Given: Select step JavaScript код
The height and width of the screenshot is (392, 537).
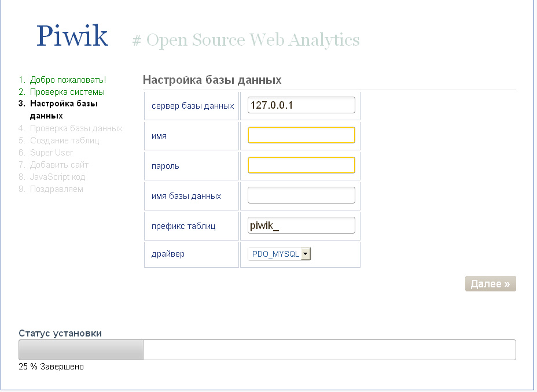Looking at the screenshot, I should click(57, 177).
